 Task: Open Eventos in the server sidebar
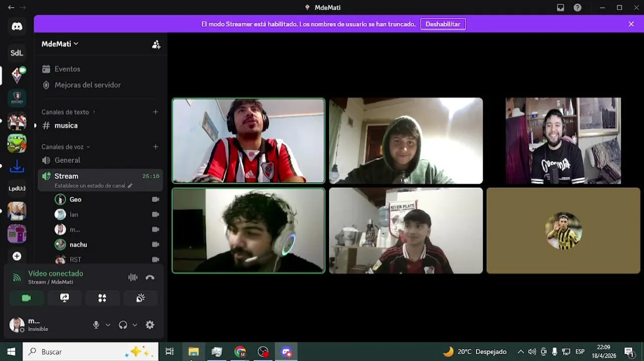[x=100, y=69]
